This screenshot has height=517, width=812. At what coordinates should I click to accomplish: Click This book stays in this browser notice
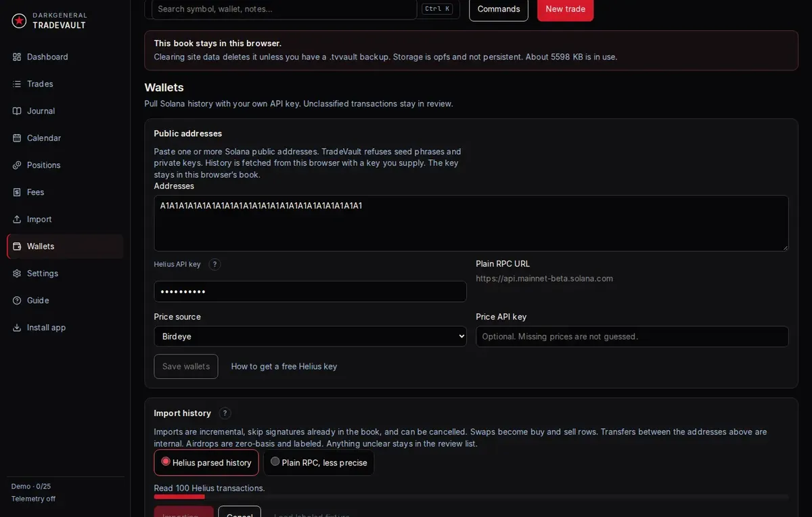click(x=471, y=50)
